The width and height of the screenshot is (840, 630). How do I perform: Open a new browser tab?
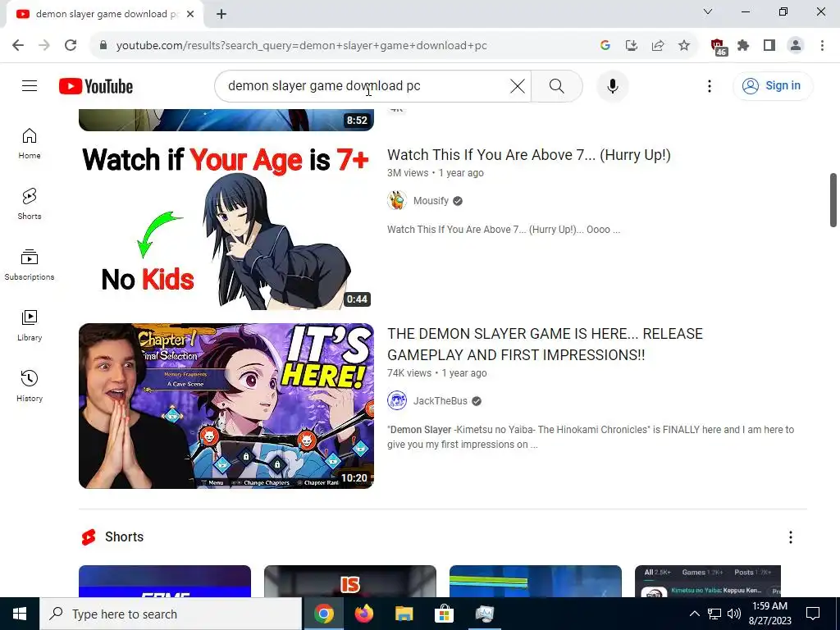coord(221,14)
